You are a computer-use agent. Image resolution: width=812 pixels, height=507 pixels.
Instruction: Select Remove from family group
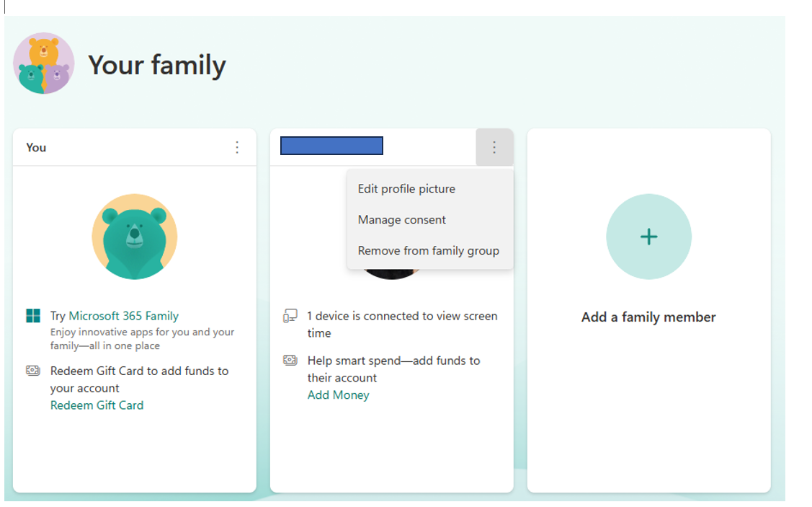tap(428, 251)
